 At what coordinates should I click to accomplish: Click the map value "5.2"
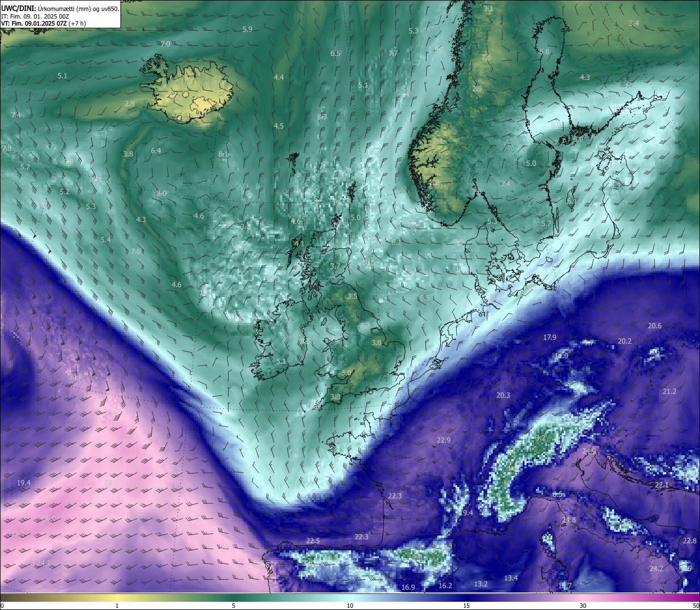coord(65,192)
